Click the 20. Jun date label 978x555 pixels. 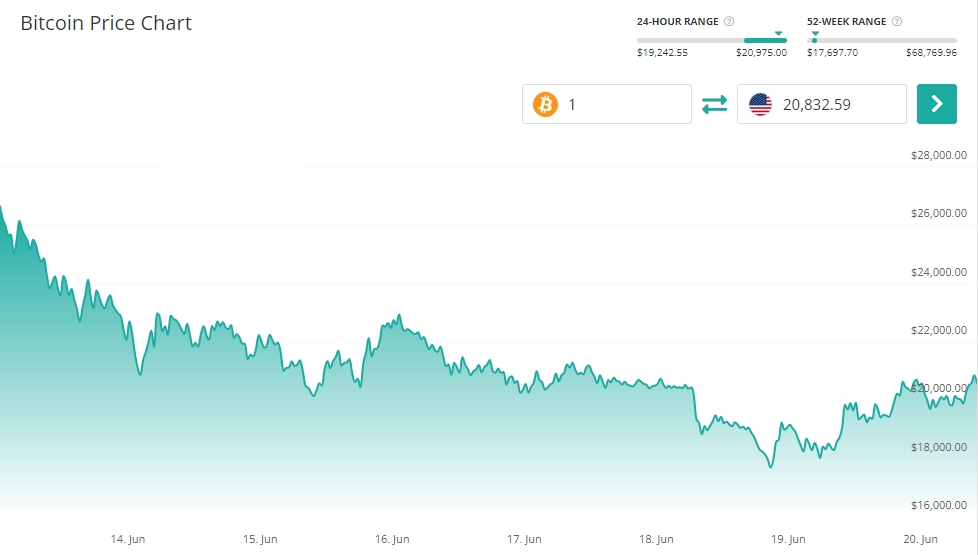pos(920,539)
